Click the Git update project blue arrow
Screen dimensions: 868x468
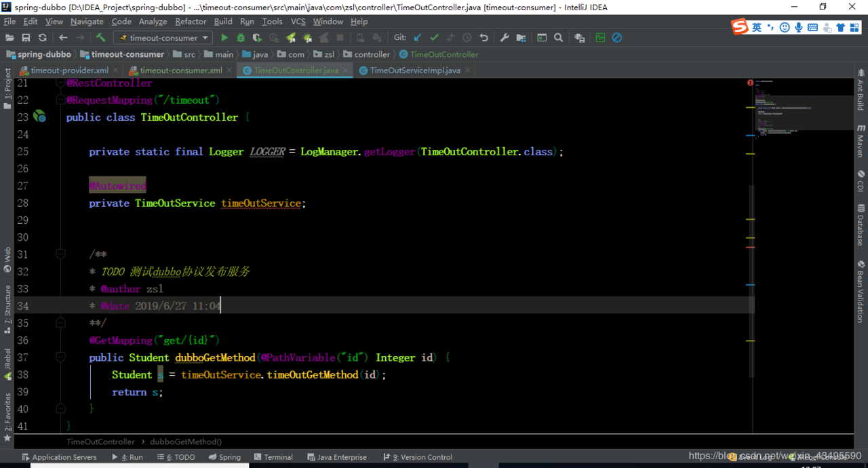coord(418,38)
